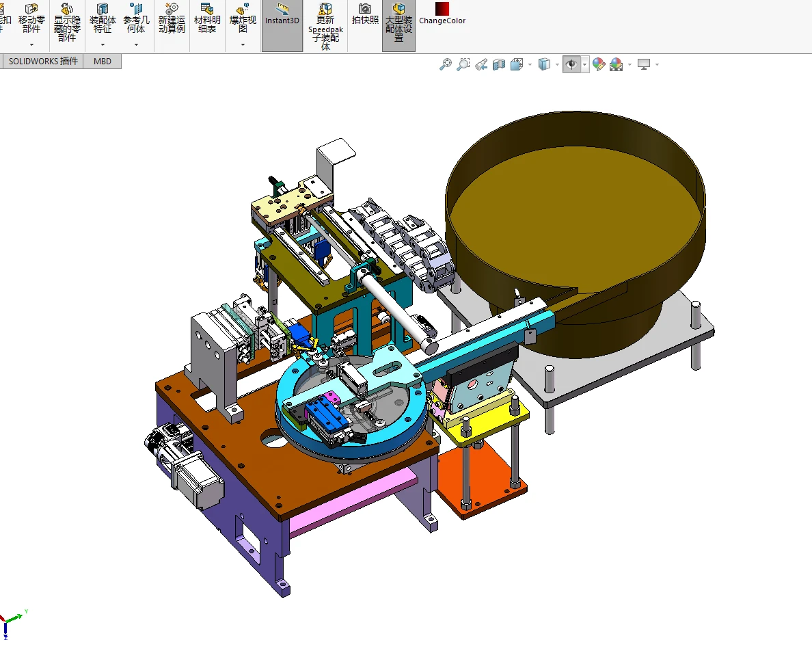Toggle 大型装配体设置 large assembly setting
Viewport: 812px width, 662px height.
coord(398,23)
